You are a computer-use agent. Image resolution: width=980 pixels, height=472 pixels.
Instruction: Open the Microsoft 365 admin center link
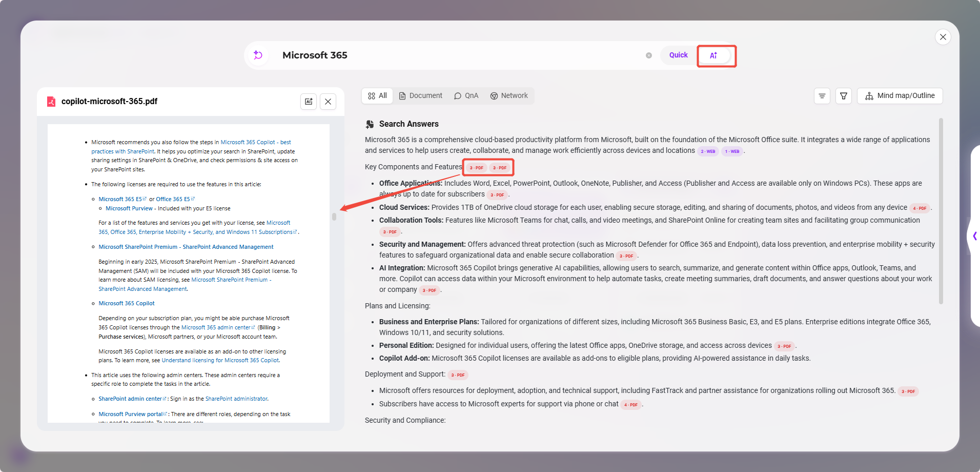[218, 327]
